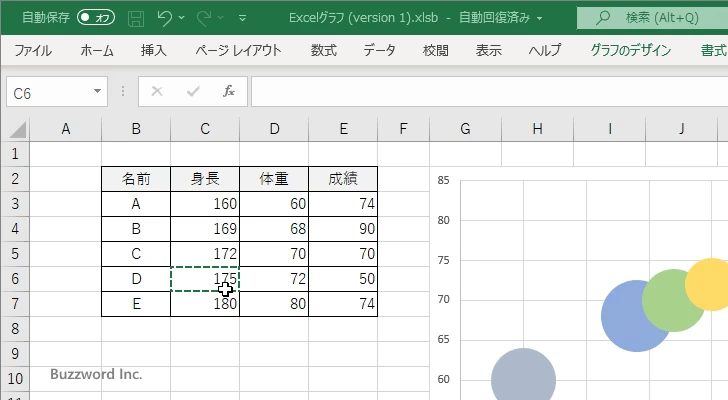Select the cell containing 169
This screenshot has height=400, width=728.
point(205,229)
